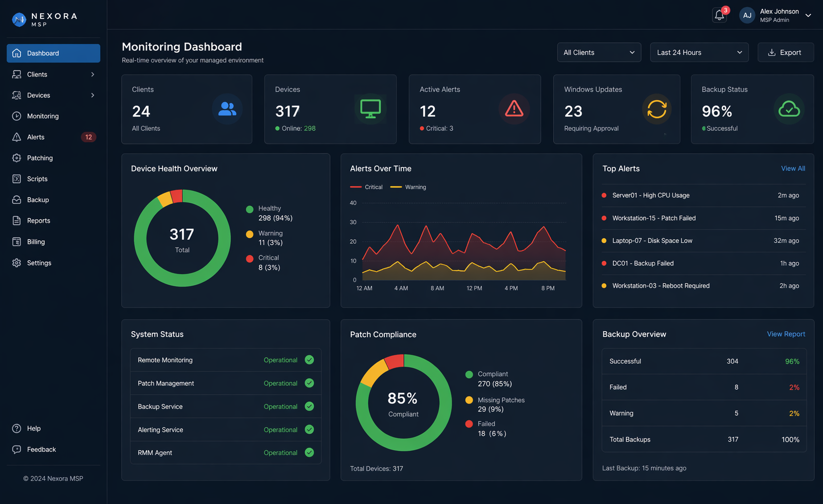
Task: Click the Alerting Service green check icon
Action: coord(309,430)
